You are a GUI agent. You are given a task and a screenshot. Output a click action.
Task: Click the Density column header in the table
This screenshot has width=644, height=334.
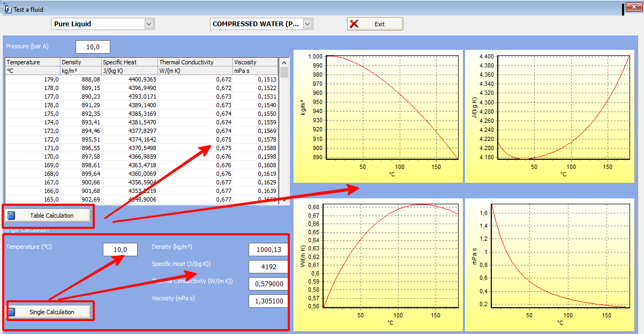[80, 62]
